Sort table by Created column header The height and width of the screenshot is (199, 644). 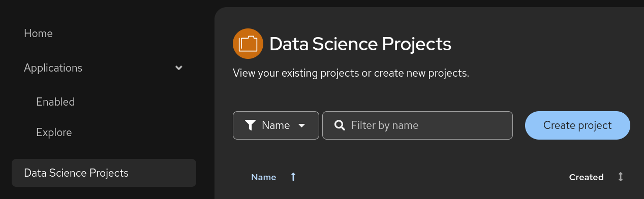tap(586, 177)
